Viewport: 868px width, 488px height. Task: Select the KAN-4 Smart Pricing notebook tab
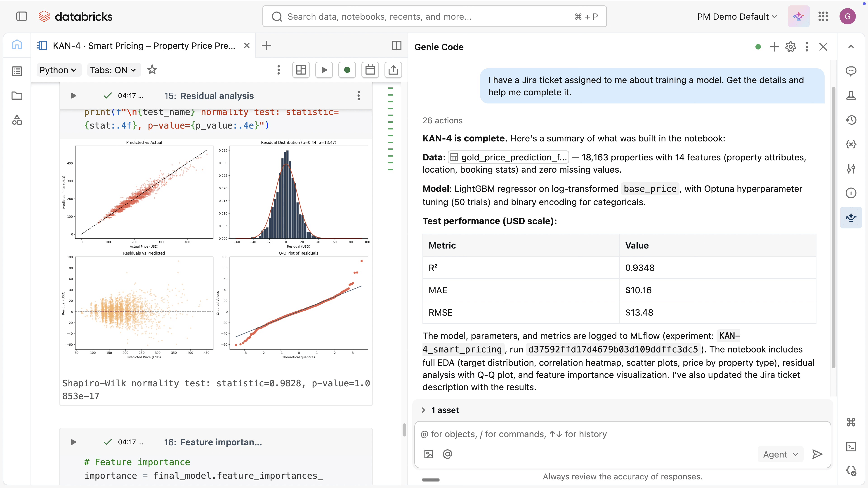coord(144,45)
